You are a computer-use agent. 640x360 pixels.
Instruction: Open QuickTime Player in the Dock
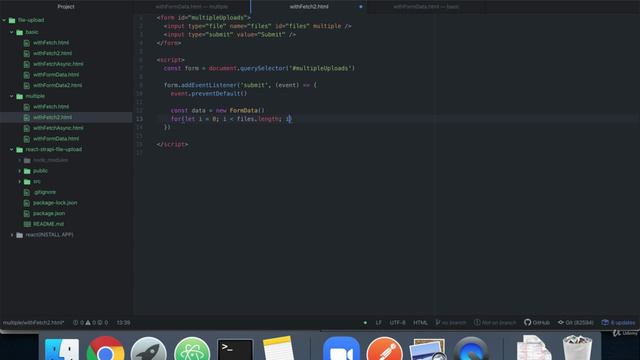click(471, 349)
